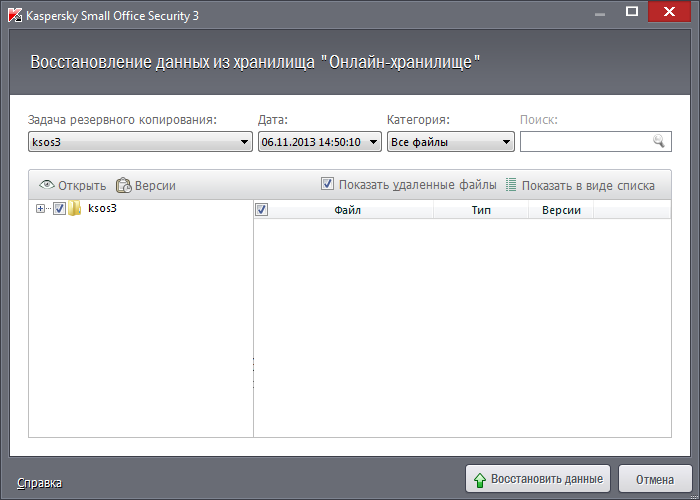
Task: Click the list view icon
Action: click(511, 184)
